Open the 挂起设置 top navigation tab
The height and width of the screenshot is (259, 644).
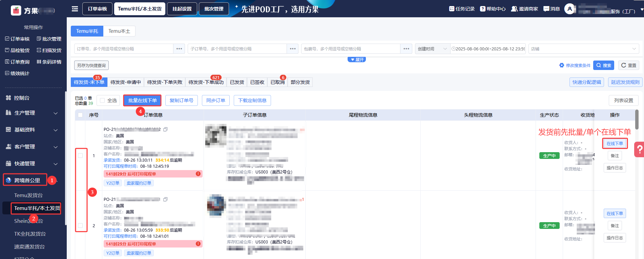[182, 9]
